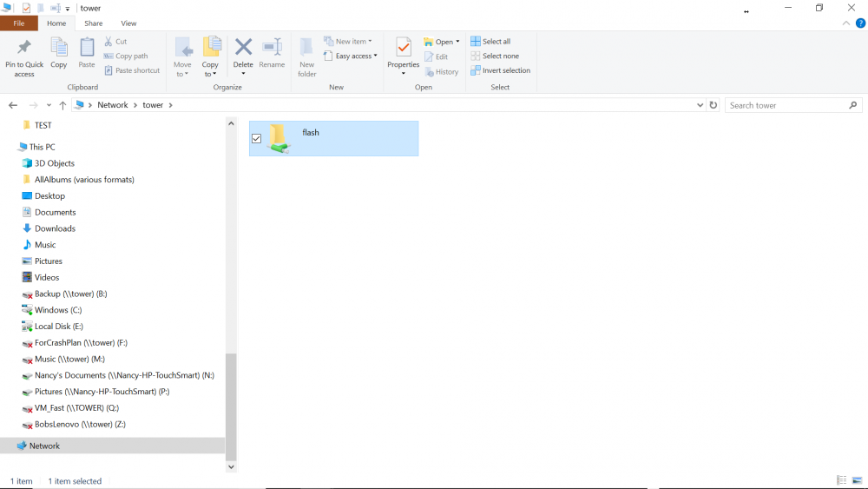Open the New item dropdown
Image resolution: width=868 pixels, height=489 pixels.
pos(348,42)
